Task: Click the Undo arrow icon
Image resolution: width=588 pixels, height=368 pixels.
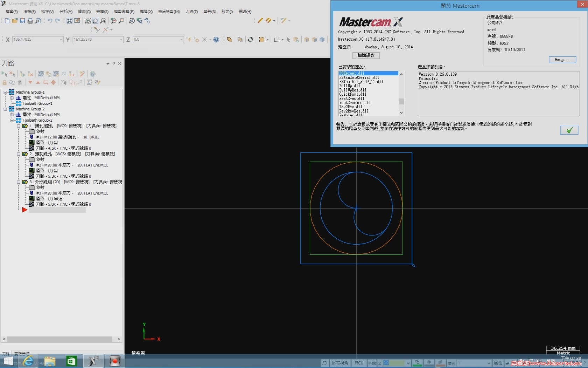Action: (x=50, y=21)
